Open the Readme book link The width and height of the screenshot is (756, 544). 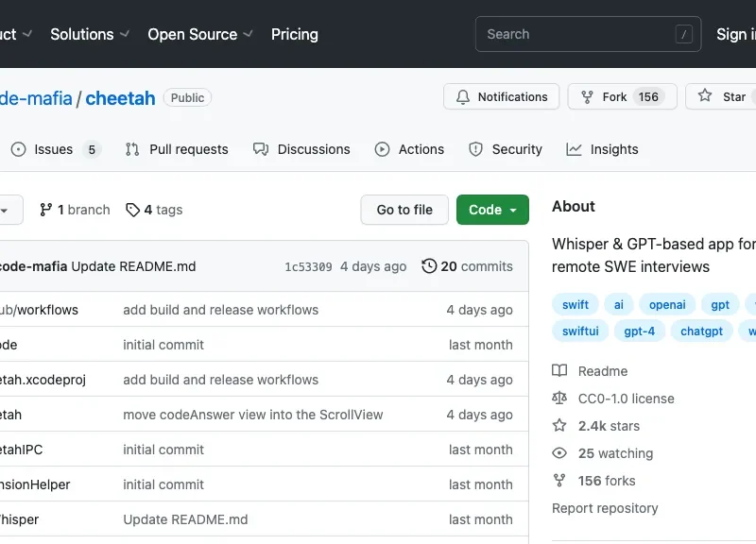602,371
